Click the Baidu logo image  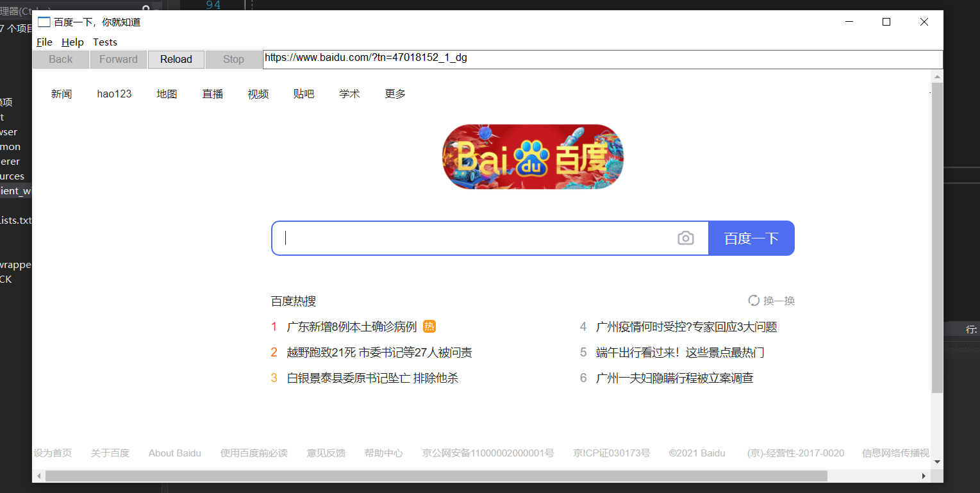[532, 156]
